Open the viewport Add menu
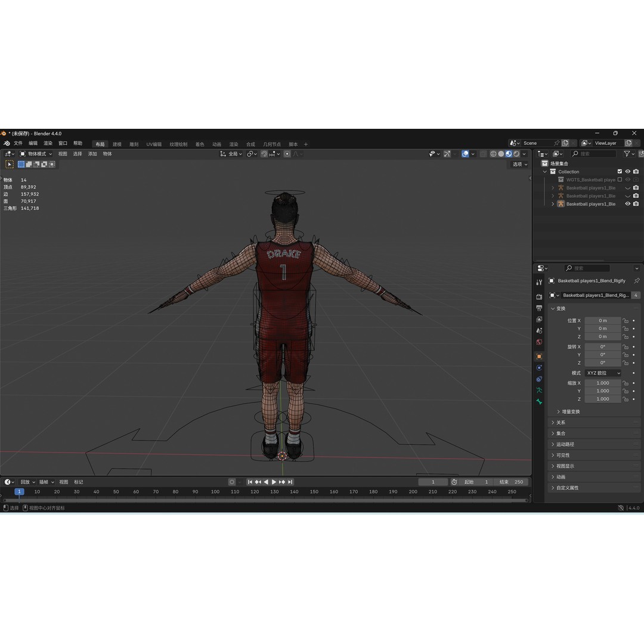Image resolution: width=644 pixels, height=644 pixels. pos(92,154)
